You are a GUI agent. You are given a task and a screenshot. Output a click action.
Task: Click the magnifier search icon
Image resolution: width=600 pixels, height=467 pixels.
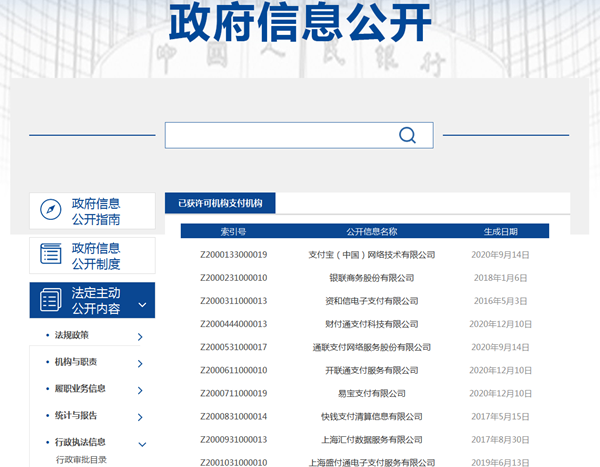[x=407, y=135]
